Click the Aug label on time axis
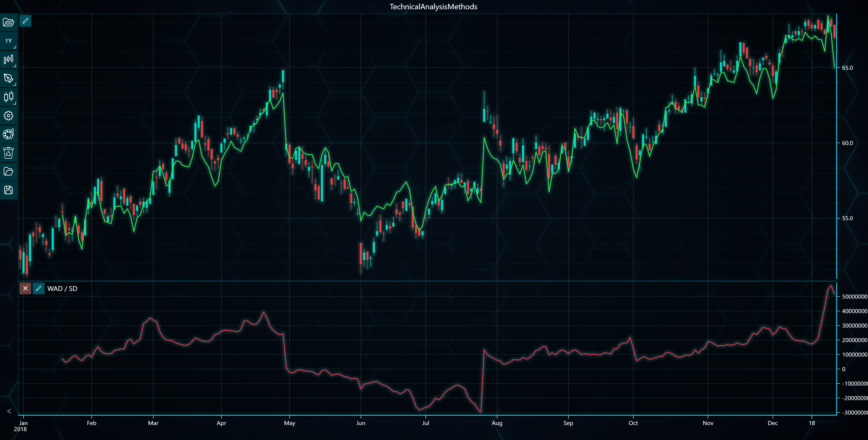Image resolution: width=868 pixels, height=440 pixels. pos(497,423)
